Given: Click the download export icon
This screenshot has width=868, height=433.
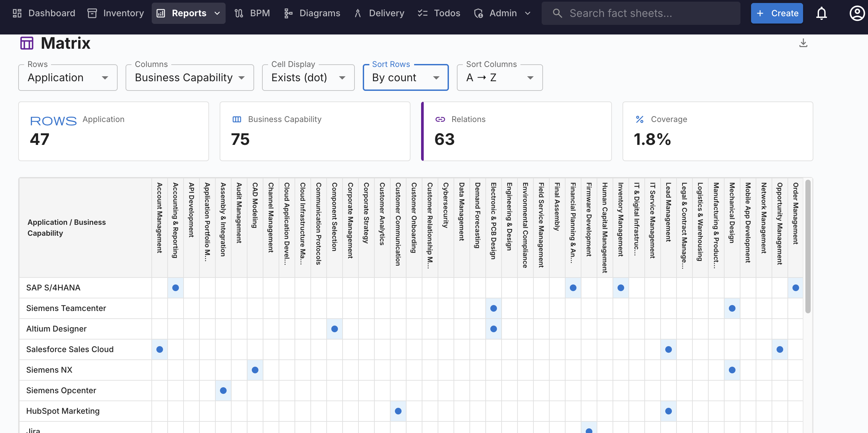Looking at the screenshot, I should click(x=803, y=43).
